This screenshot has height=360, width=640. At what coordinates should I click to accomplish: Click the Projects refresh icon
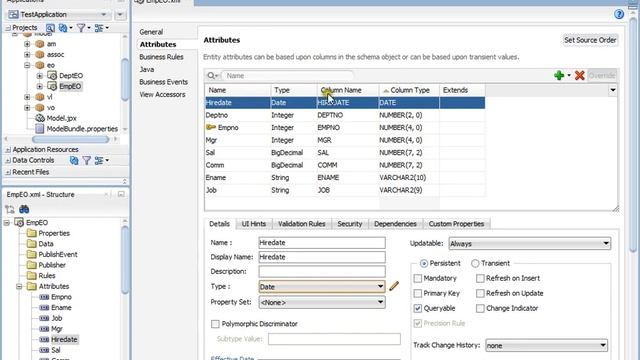[x=63, y=28]
